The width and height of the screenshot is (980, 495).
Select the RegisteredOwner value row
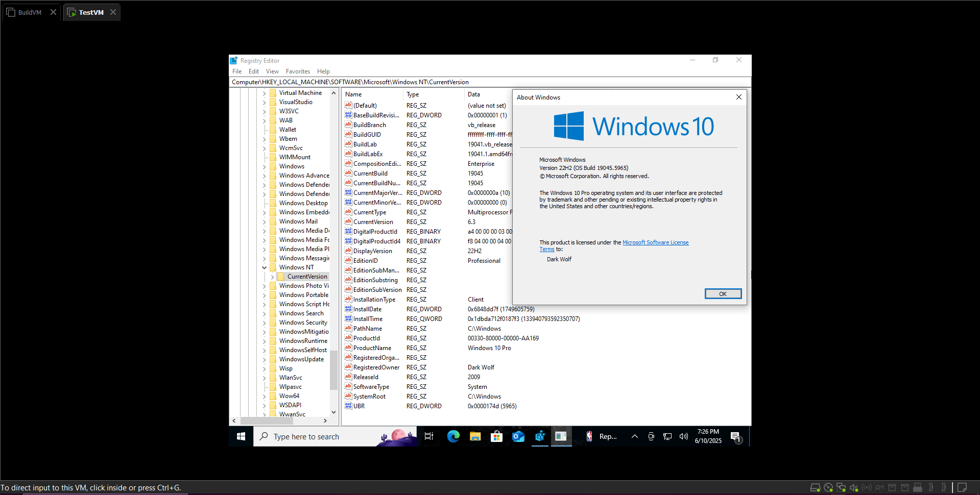[376, 367]
